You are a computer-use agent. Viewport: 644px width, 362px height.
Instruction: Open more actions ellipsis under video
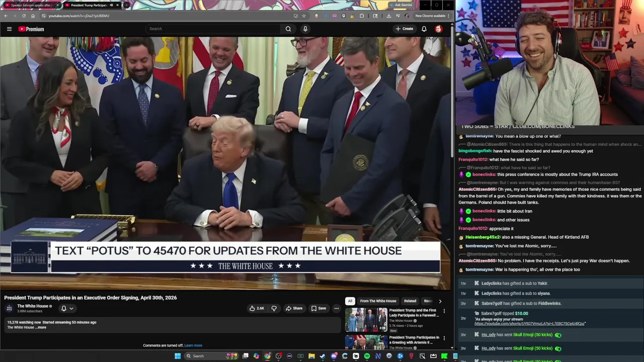337,308
